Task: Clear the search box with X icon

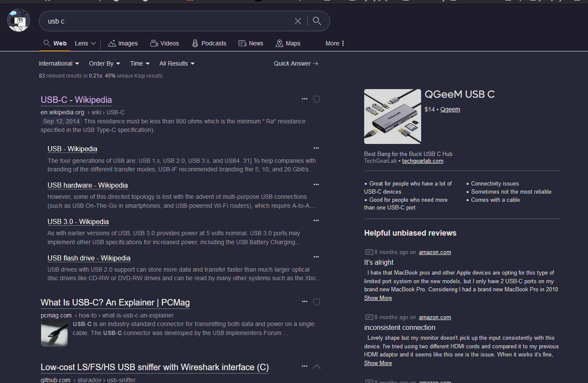Action: 298,21
